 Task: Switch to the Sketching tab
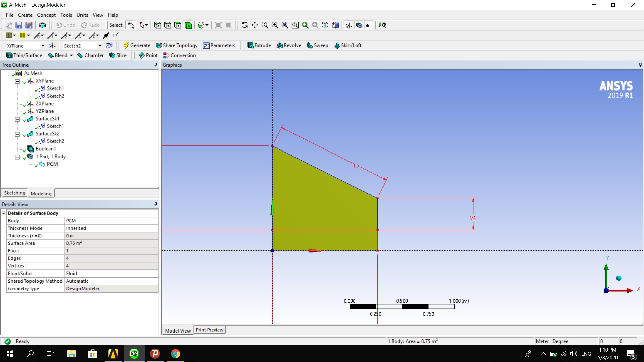click(15, 193)
